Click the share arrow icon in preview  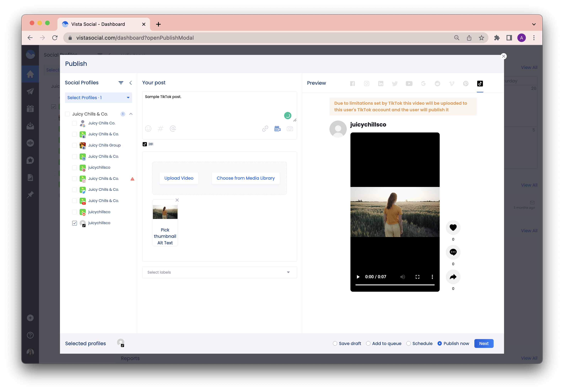[x=453, y=277]
